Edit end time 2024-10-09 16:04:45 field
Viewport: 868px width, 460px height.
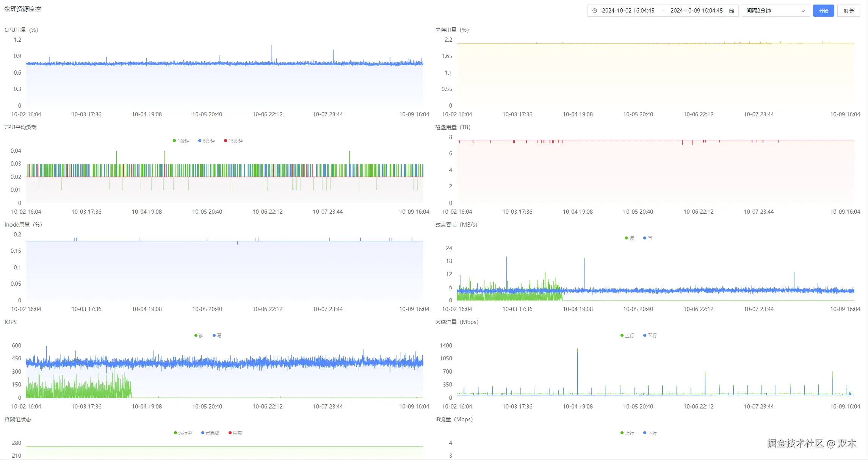pyautogui.click(x=696, y=11)
